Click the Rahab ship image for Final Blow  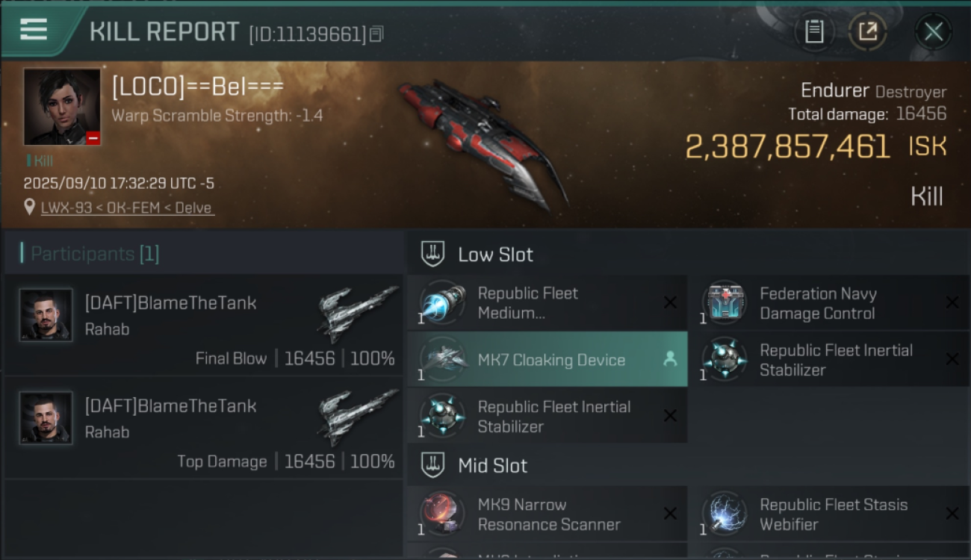tap(359, 314)
